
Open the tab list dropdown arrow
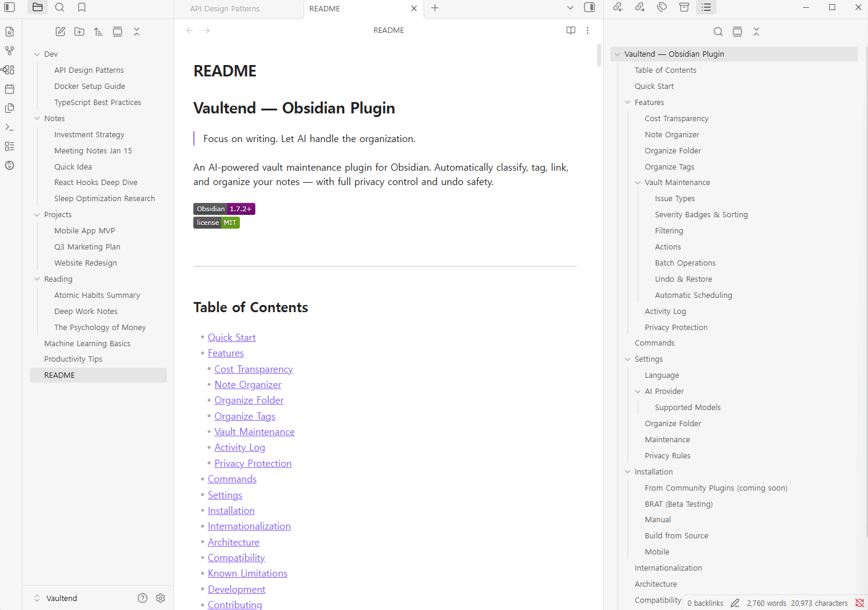click(x=570, y=8)
